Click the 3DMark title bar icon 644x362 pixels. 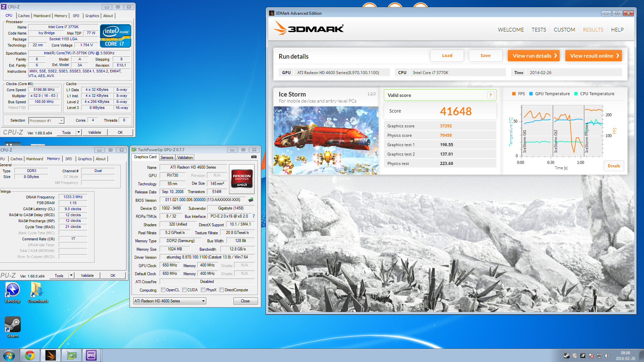tap(272, 13)
